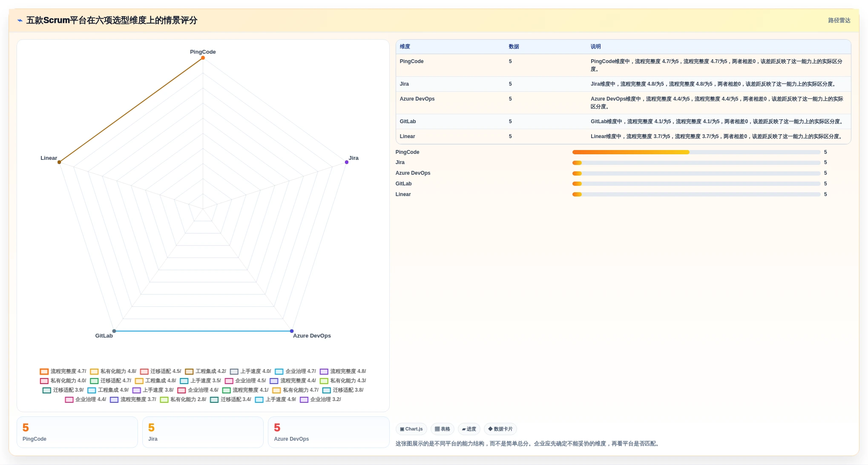Click the description starting 'Linear维度中'

tap(717, 136)
